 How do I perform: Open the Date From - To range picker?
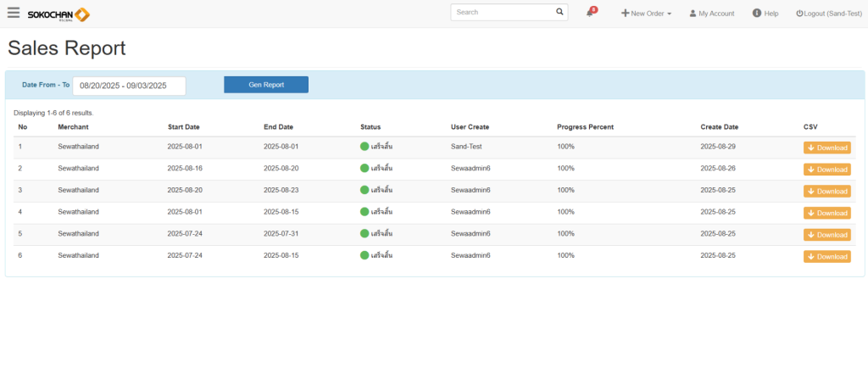pyautogui.click(x=129, y=86)
